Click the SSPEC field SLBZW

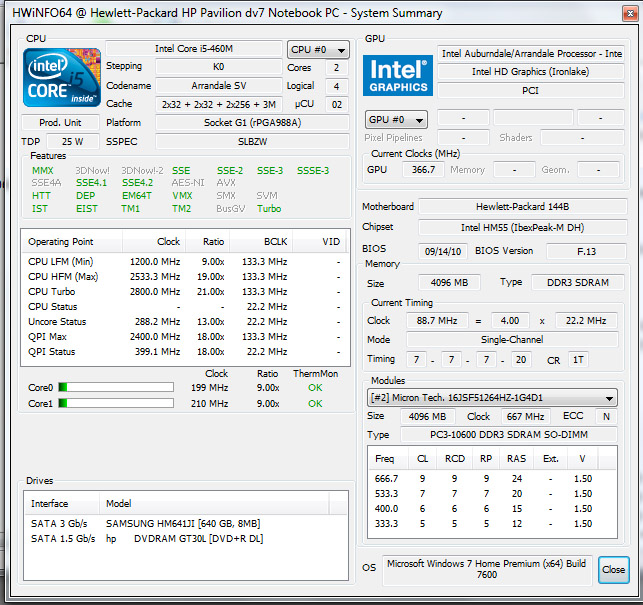point(252,142)
